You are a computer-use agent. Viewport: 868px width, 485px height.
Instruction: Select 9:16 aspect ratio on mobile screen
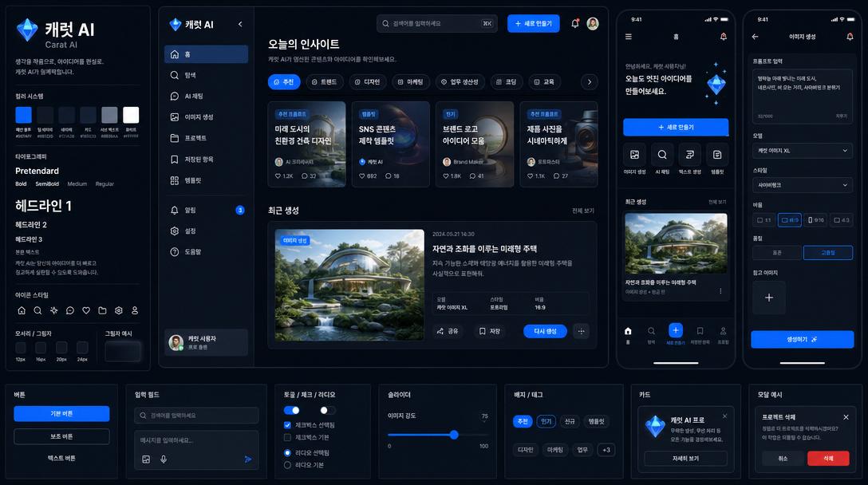(815, 220)
